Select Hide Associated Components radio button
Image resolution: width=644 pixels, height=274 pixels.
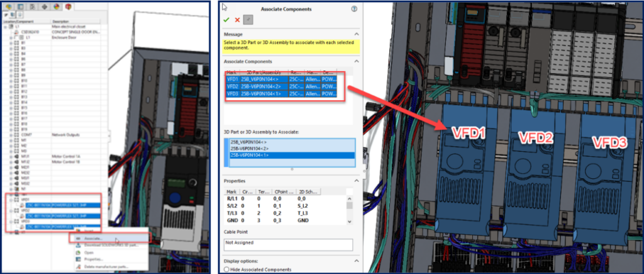click(227, 270)
